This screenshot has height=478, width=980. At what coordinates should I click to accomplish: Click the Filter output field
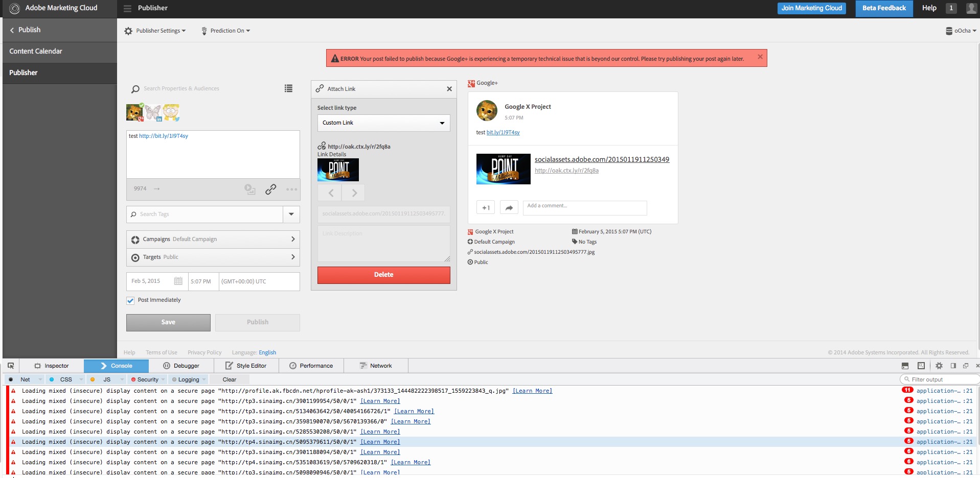tap(940, 379)
